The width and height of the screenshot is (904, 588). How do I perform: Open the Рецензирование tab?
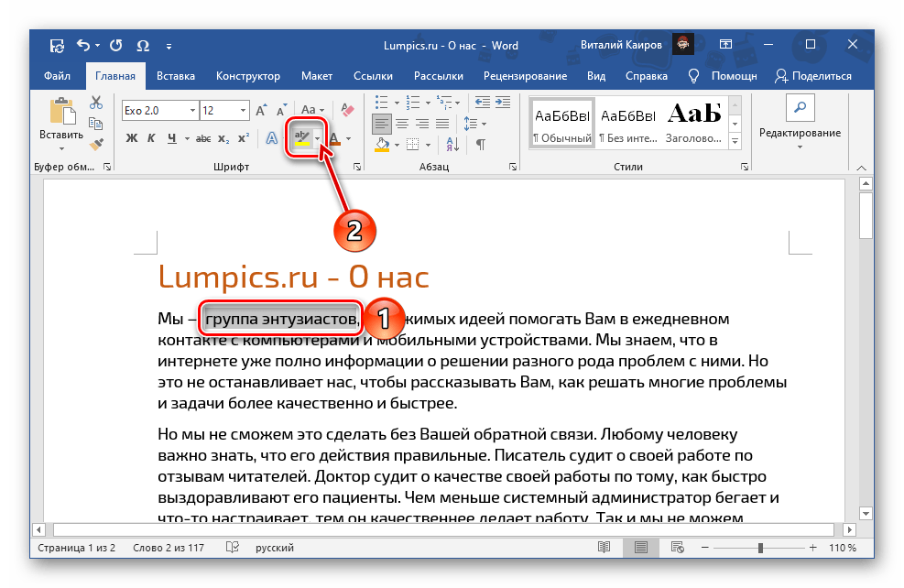coord(525,75)
